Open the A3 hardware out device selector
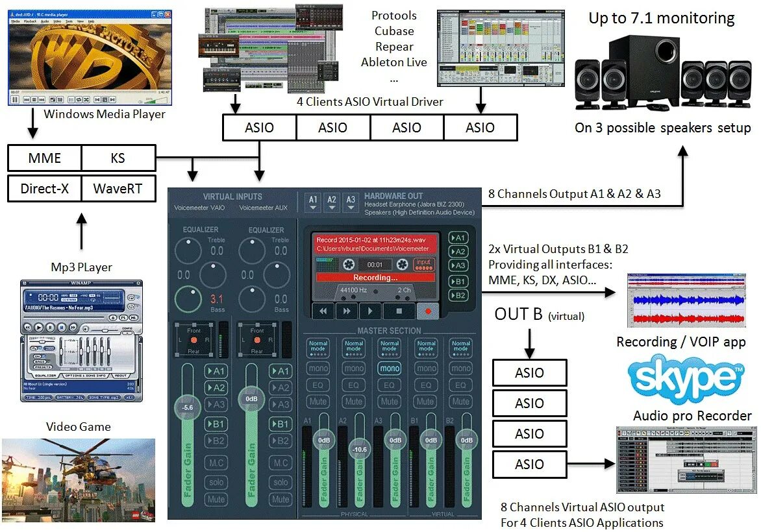761x532 pixels. 351,202
